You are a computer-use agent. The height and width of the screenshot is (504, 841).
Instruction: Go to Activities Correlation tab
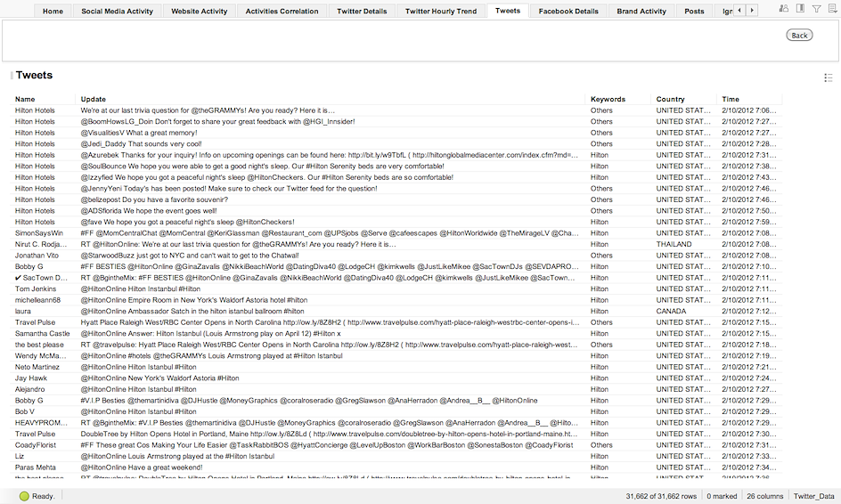pos(282,12)
